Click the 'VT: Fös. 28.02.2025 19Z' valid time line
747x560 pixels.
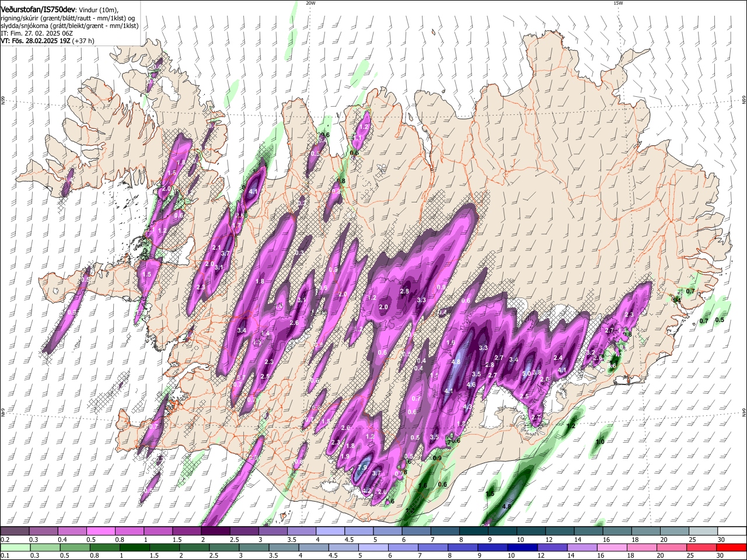tap(36, 41)
